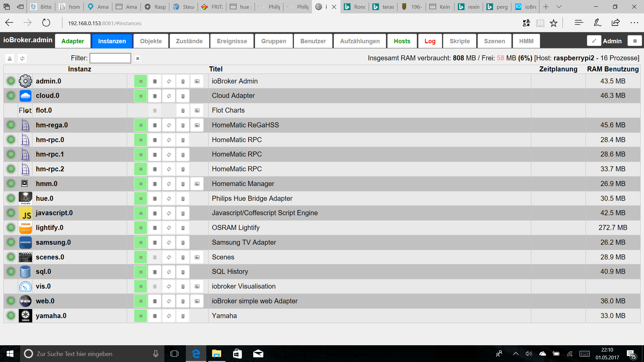Viewport: 644px width, 362px height.
Task: Pause the sql.0 instance
Action: [x=141, y=272]
